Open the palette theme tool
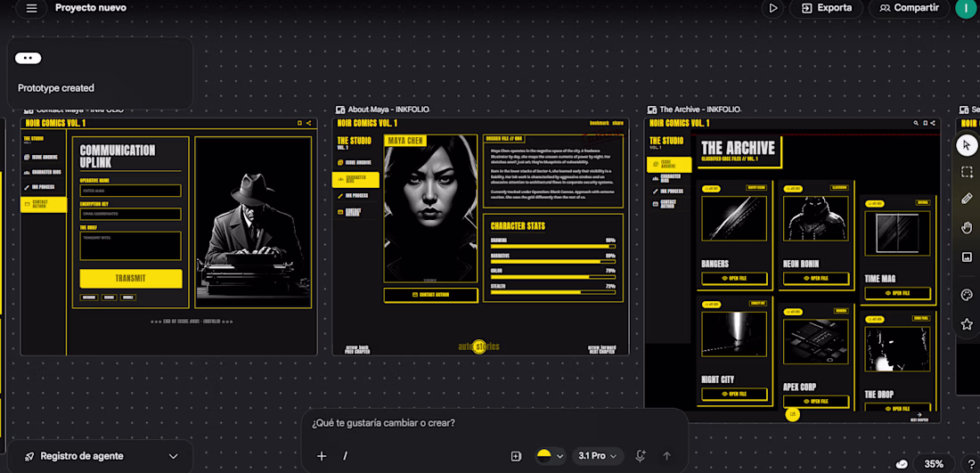 pos(967,295)
